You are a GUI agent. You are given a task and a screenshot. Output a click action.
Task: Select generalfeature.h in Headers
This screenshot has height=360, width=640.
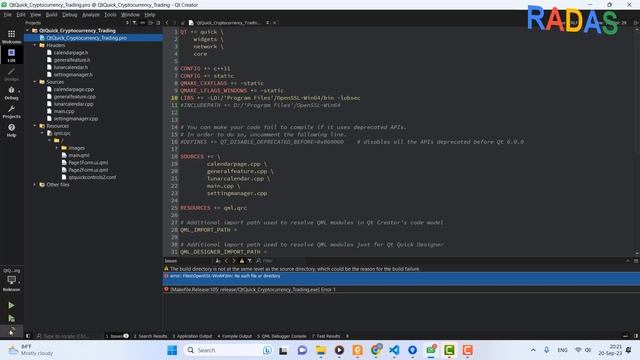pyautogui.click(x=72, y=60)
